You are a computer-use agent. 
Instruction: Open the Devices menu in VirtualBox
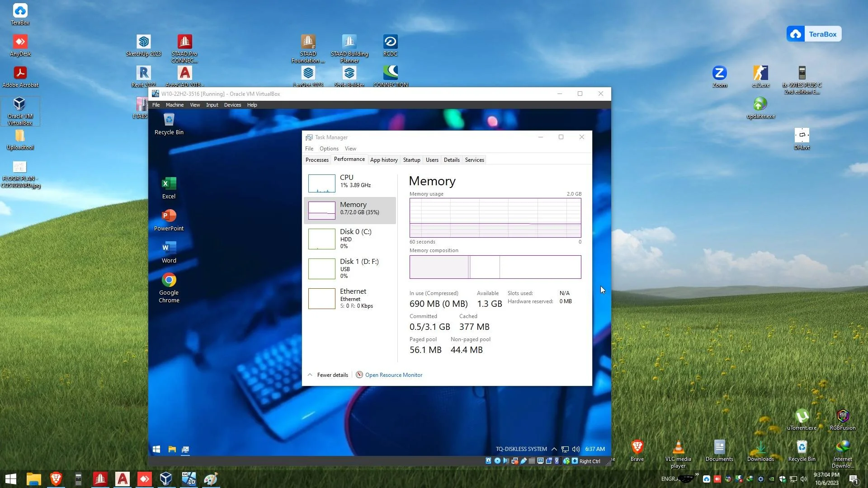pyautogui.click(x=232, y=105)
